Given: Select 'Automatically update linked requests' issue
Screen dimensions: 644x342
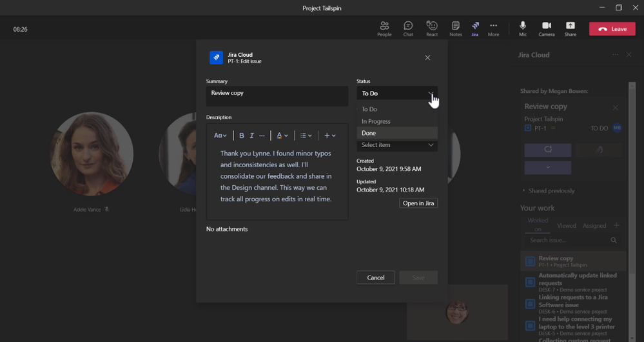Looking at the screenshot, I should coord(573,282).
